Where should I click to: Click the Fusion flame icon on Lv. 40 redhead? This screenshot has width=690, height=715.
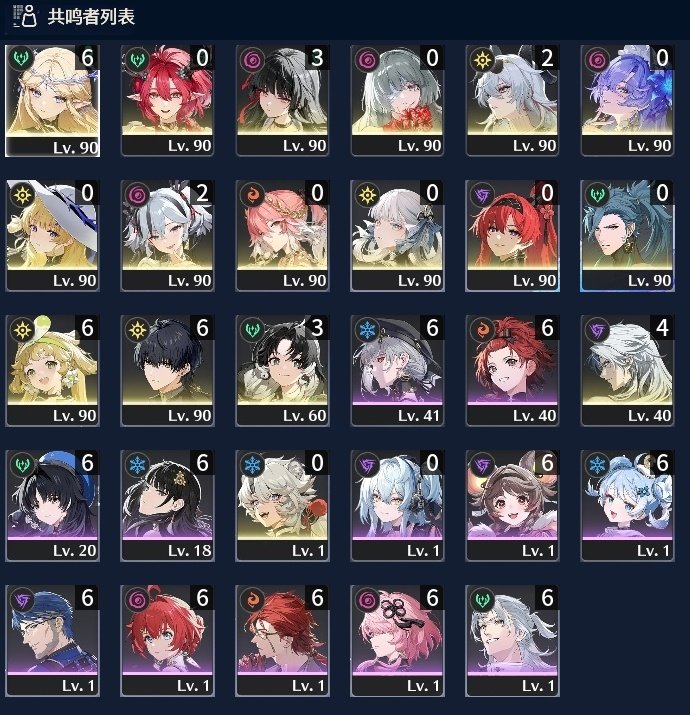pyautogui.click(x=482, y=330)
